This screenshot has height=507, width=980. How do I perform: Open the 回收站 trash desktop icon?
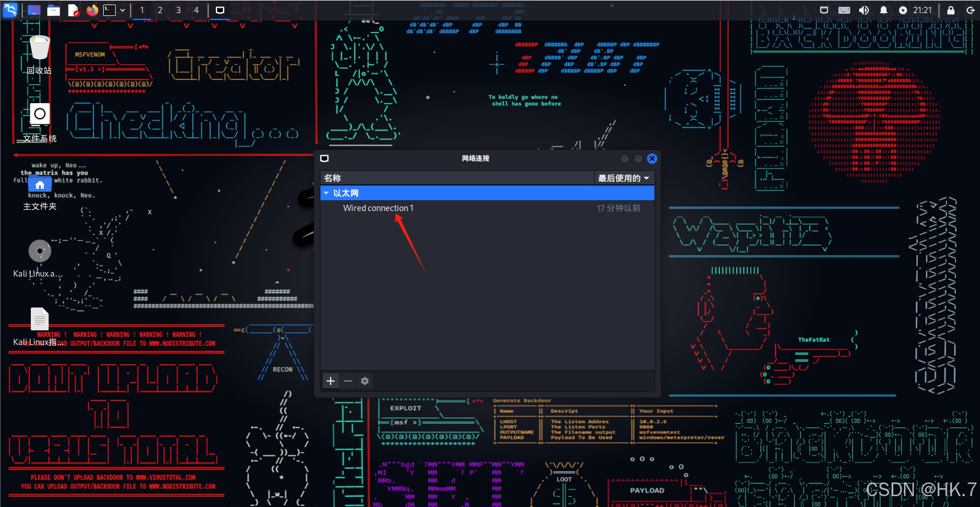click(x=39, y=54)
